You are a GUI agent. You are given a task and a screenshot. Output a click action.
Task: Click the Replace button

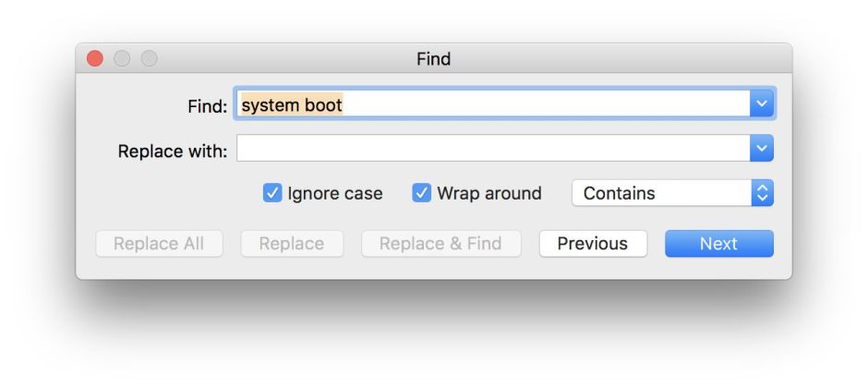[x=292, y=244]
